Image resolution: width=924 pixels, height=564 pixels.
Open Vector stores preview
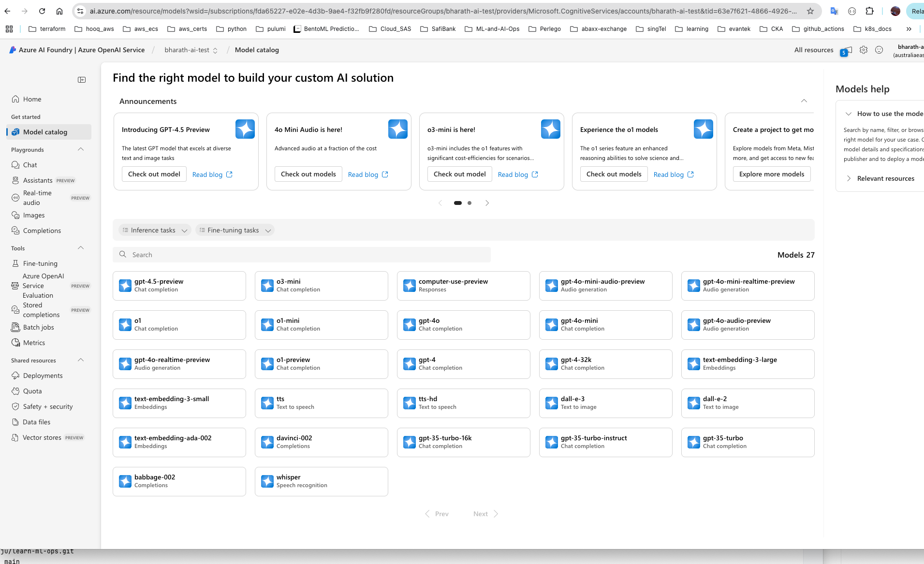point(42,437)
